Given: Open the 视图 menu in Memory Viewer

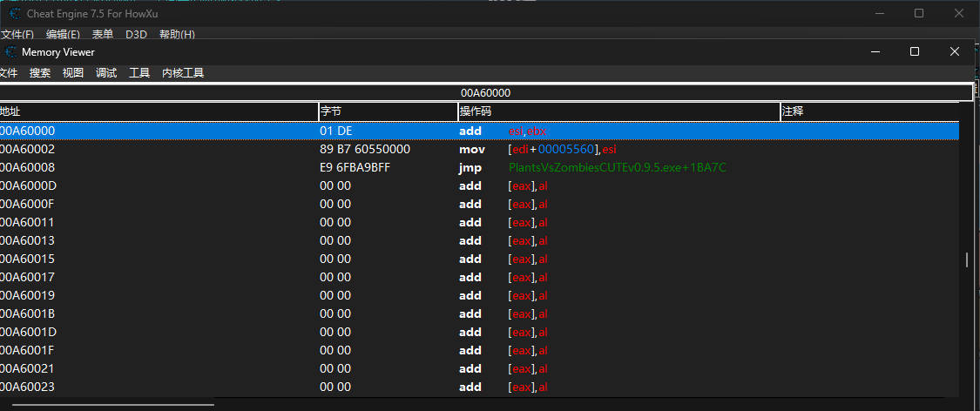Looking at the screenshot, I should 73,73.
